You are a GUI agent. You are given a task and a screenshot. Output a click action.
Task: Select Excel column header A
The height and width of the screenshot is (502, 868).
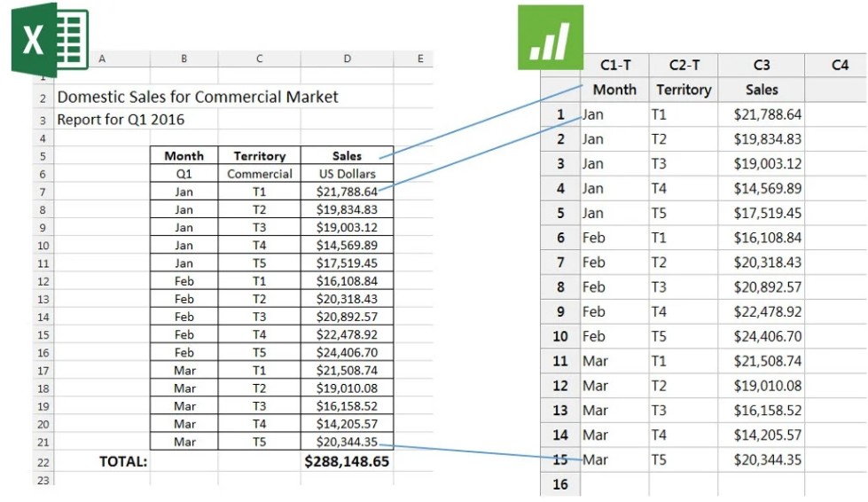click(102, 59)
